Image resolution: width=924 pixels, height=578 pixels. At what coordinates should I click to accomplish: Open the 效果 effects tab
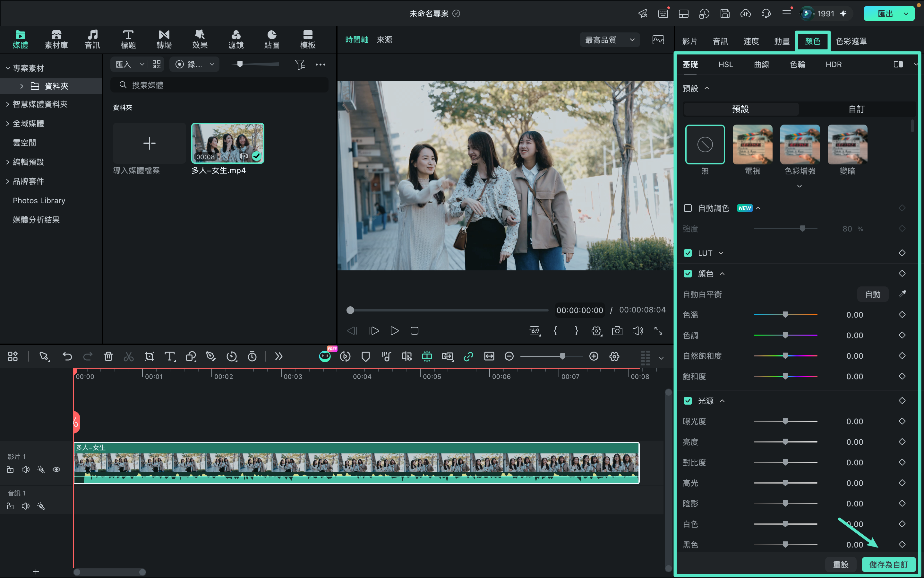point(200,40)
